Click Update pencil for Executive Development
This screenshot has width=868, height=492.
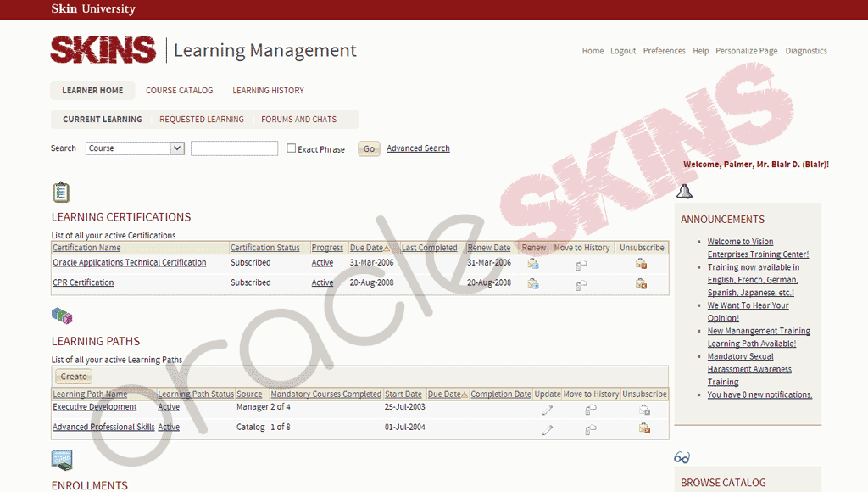point(548,410)
